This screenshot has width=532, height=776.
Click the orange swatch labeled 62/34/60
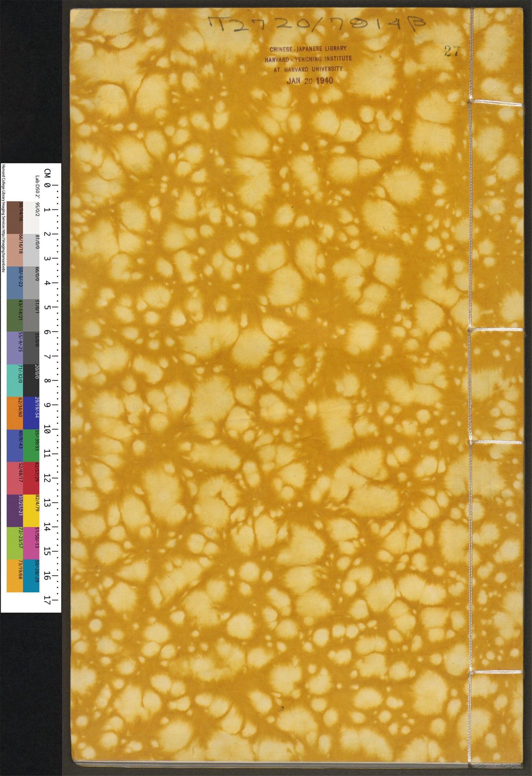15,413
